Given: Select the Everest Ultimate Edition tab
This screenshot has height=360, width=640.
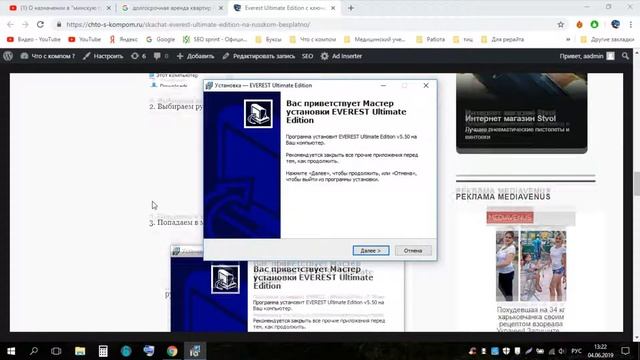Looking at the screenshot, I should point(284,8).
